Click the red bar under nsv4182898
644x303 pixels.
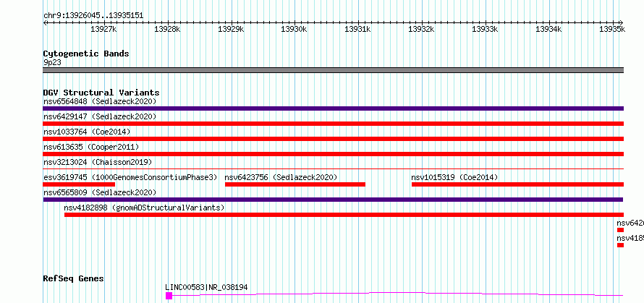pos(344,215)
